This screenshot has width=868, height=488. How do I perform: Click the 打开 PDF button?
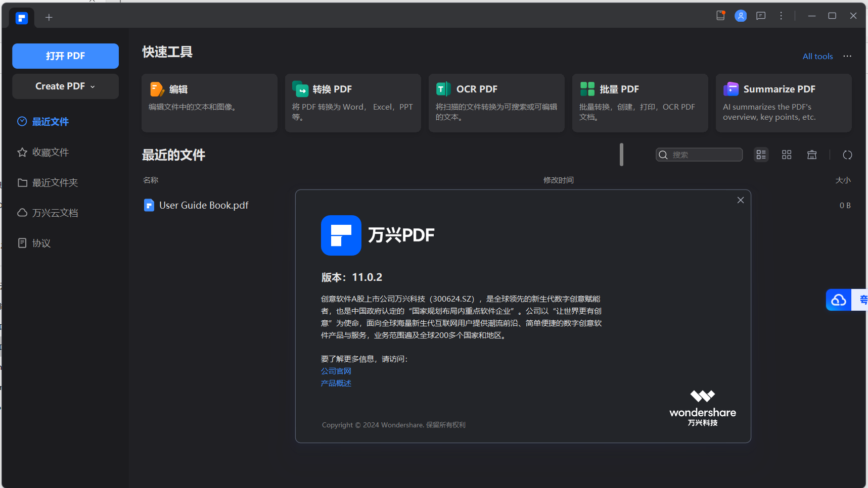(65, 56)
